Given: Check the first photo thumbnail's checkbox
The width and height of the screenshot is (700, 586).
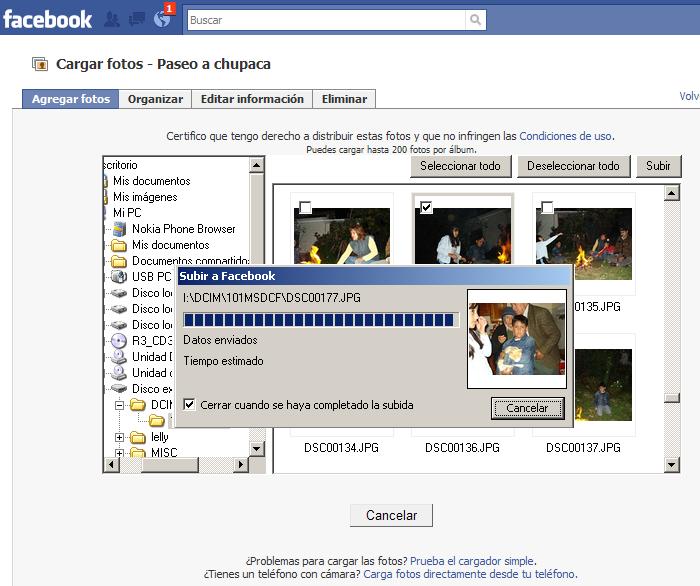Looking at the screenshot, I should pos(305,208).
